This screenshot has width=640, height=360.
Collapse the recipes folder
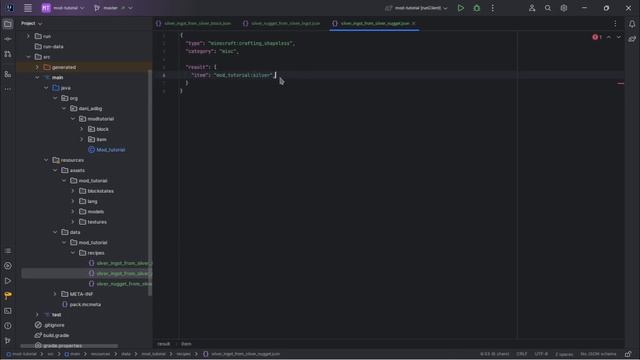point(73,253)
